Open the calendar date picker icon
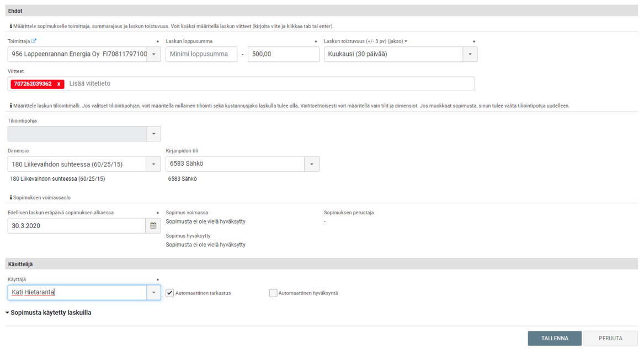 pyautogui.click(x=153, y=226)
